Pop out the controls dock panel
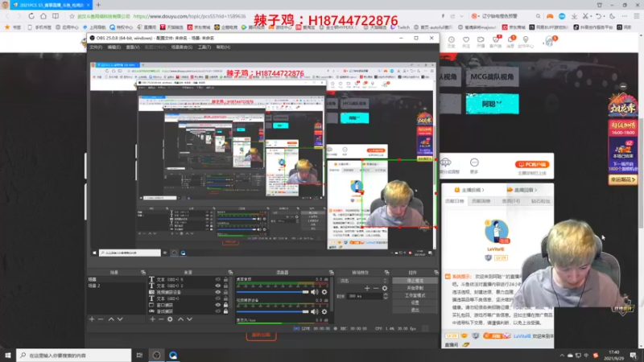The image size is (644, 362). 436,272
